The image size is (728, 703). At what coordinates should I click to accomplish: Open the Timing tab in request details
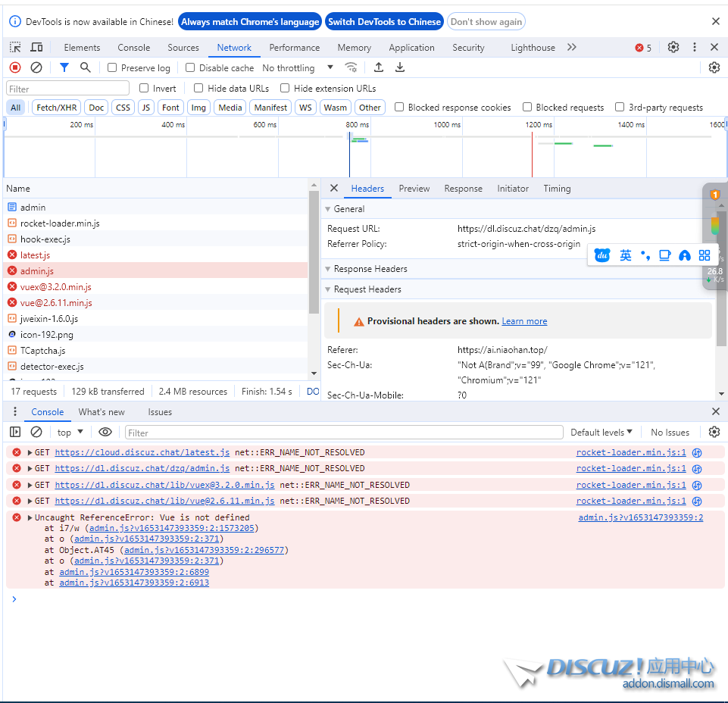[556, 189]
